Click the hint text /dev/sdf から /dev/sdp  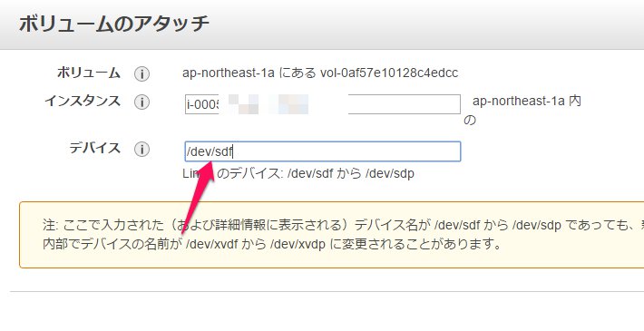pos(351,174)
